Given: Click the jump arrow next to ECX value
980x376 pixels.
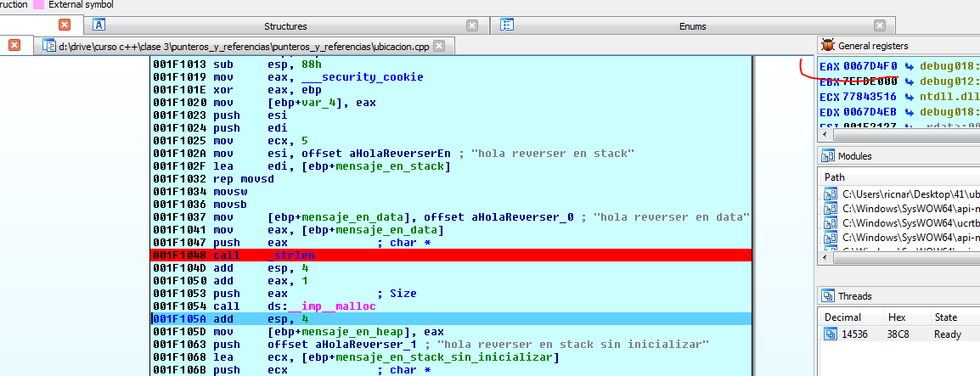Looking at the screenshot, I should coord(909,97).
